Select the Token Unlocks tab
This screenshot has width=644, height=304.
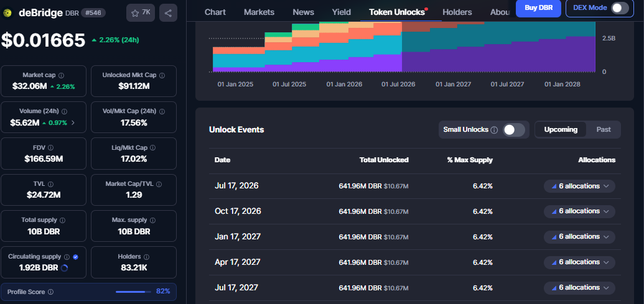[x=397, y=12]
